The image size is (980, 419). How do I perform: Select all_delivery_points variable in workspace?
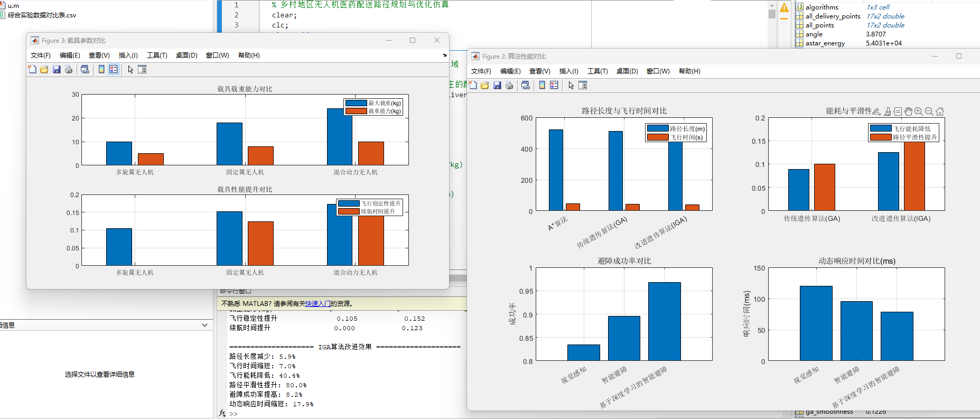[833, 16]
